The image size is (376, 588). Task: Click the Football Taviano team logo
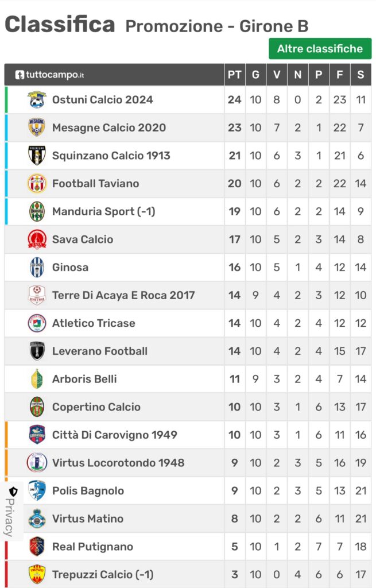[x=37, y=184]
